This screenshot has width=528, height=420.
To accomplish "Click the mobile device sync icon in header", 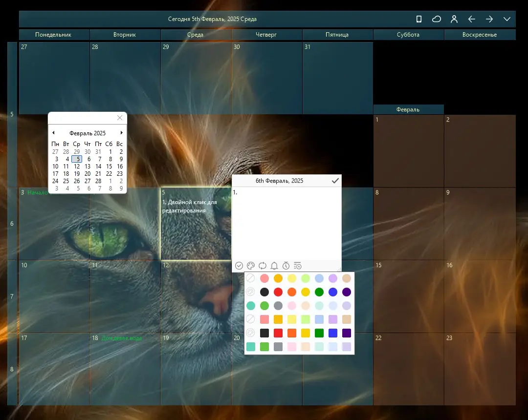I will point(419,19).
